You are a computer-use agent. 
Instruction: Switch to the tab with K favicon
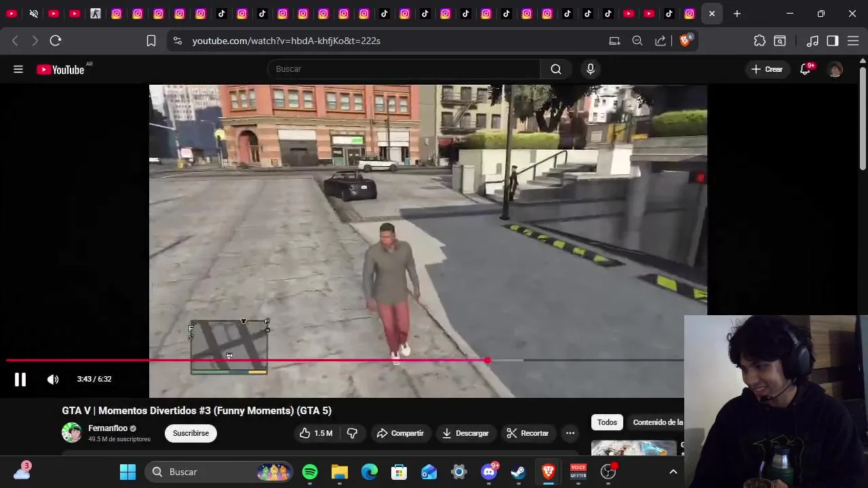(96, 14)
